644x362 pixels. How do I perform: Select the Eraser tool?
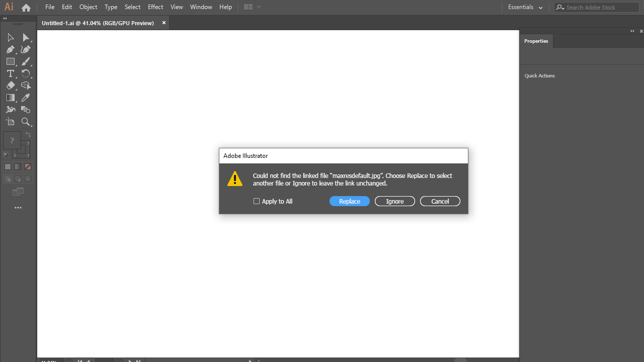coord(11,86)
